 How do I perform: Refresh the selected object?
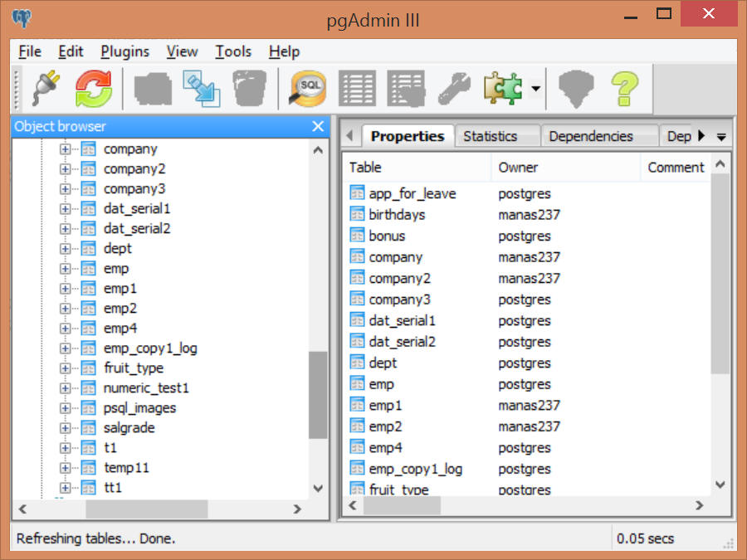(x=93, y=88)
